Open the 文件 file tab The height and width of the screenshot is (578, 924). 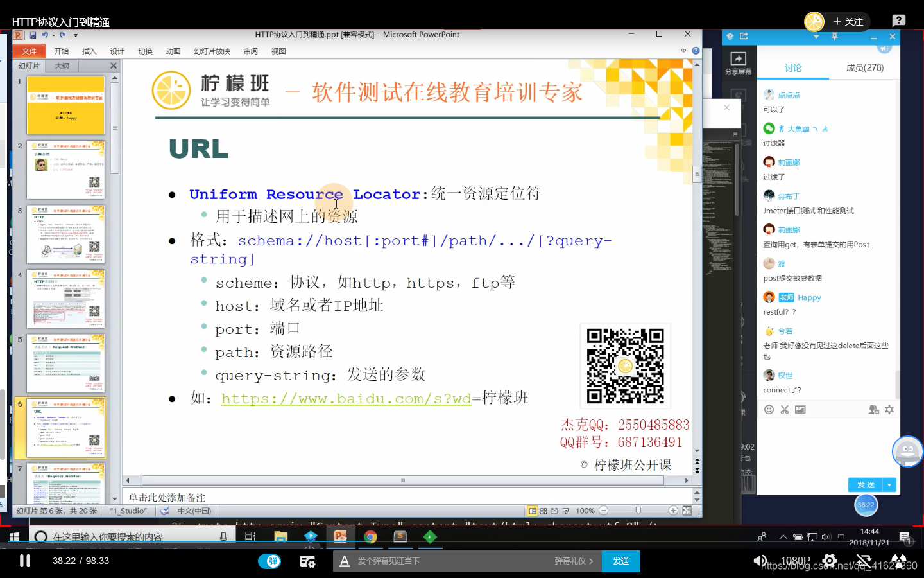(x=30, y=51)
